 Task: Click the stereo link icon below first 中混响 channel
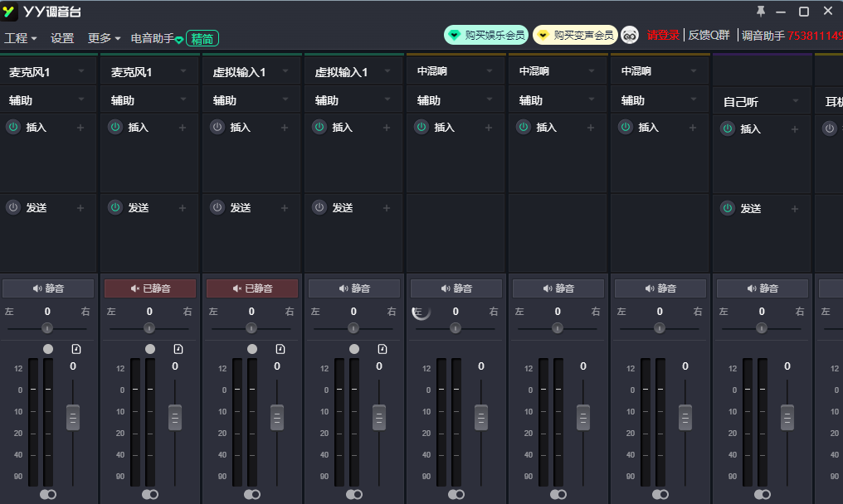[x=456, y=494]
